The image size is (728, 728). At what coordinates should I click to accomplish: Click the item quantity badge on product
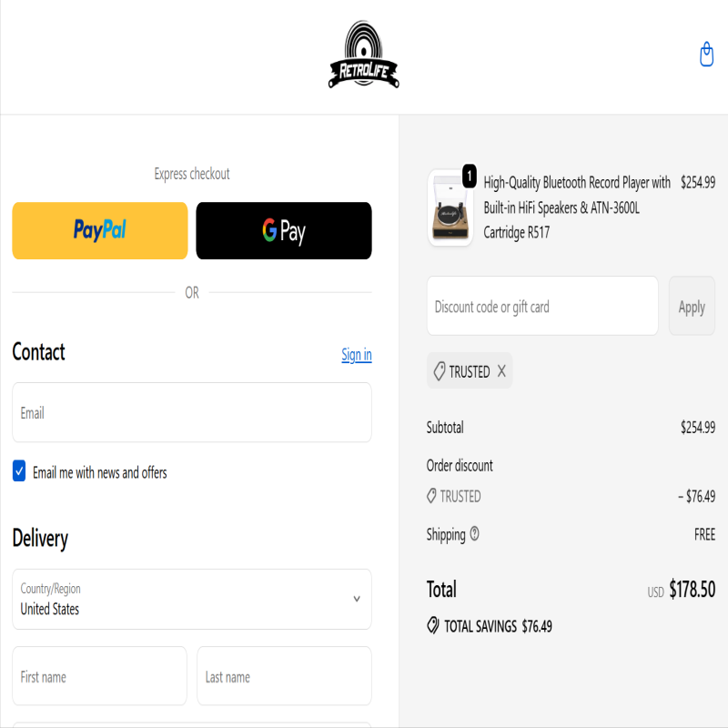coord(470,177)
